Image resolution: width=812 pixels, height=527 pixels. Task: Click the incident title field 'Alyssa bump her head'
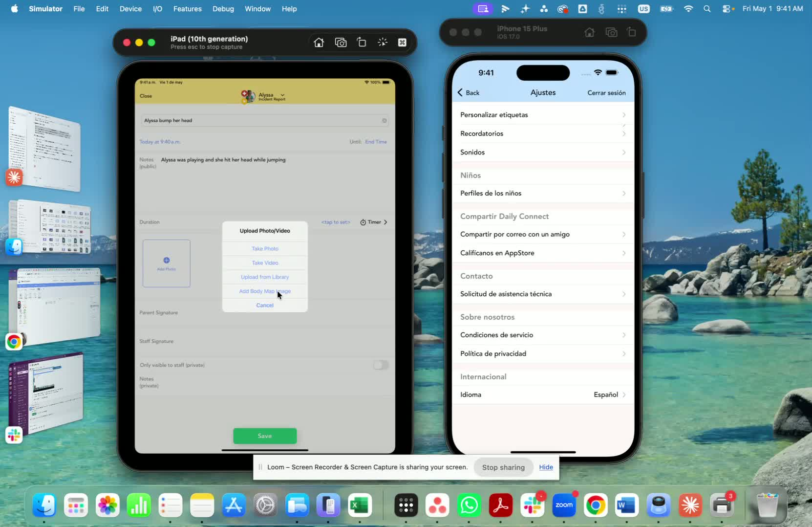tap(264, 121)
